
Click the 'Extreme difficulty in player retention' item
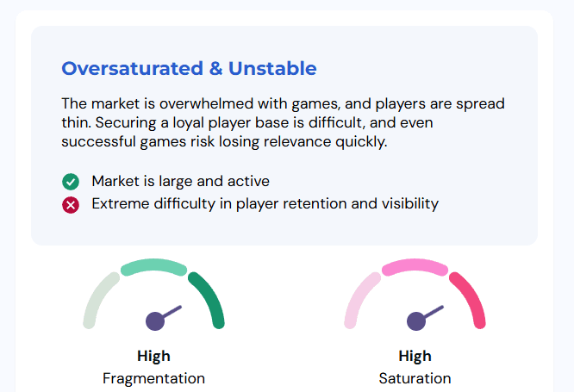[x=265, y=204]
